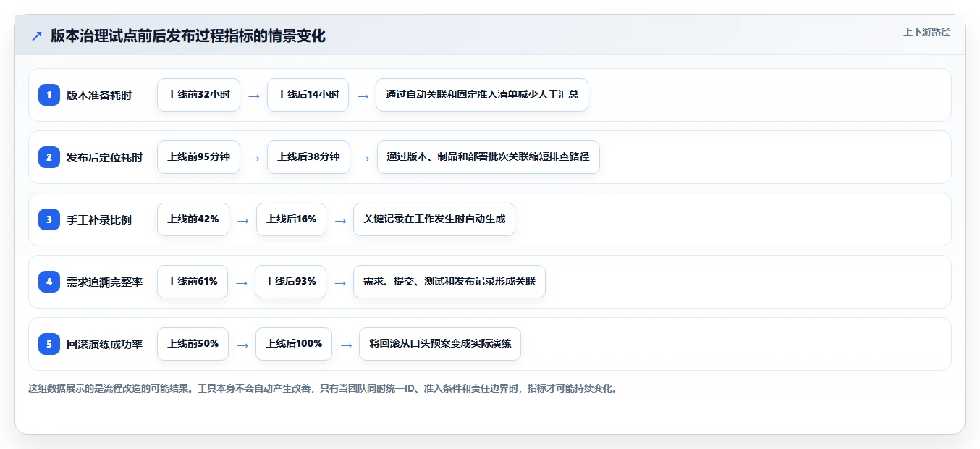Click the 上线后93% chip
Viewport: 980px width, 449px height.
290,282
